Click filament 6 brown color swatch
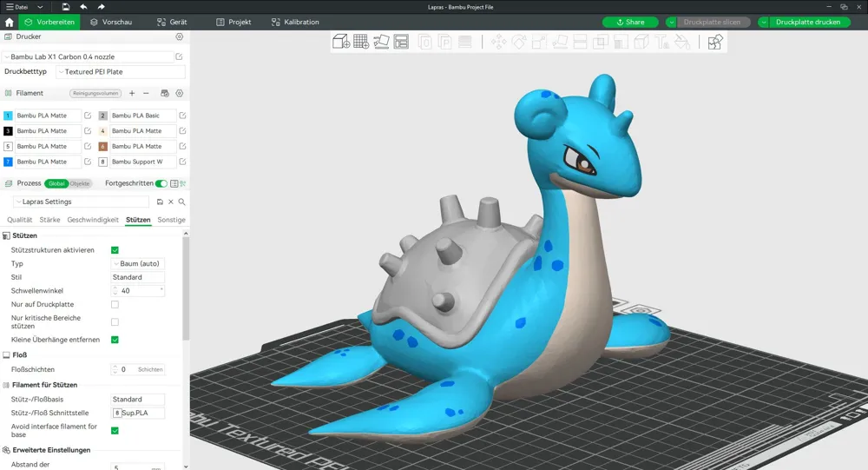The width and height of the screenshot is (868, 470). [103, 146]
